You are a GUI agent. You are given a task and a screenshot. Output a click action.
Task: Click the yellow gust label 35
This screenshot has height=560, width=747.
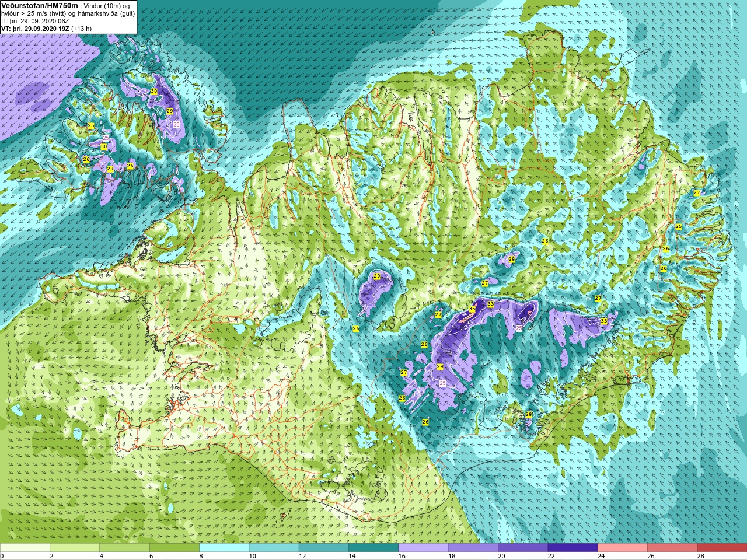(472, 309)
